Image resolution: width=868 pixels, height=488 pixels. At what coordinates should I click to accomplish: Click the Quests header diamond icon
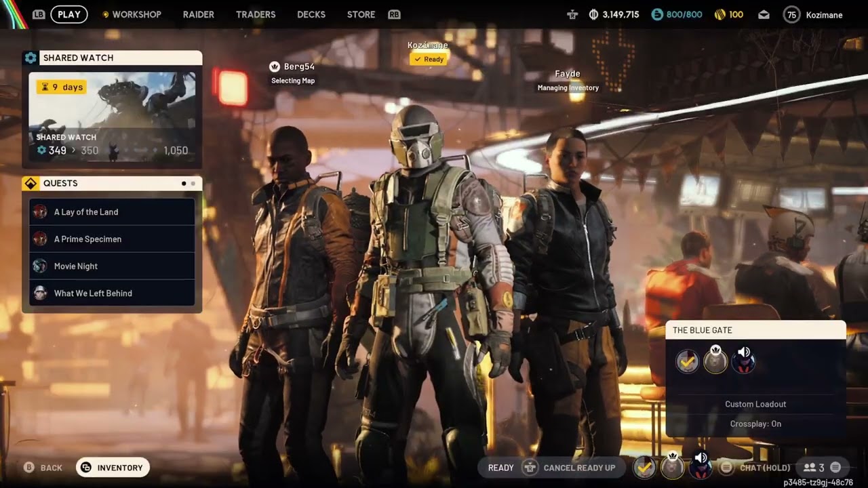point(31,184)
